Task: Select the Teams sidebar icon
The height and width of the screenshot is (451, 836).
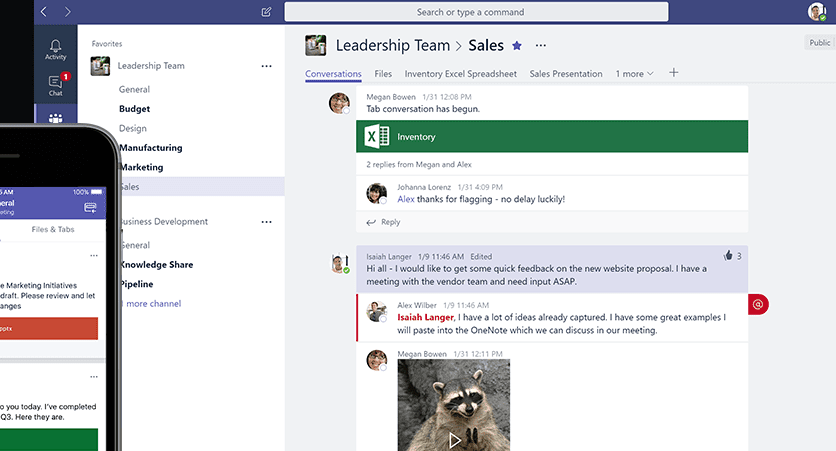Action: (55, 118)
